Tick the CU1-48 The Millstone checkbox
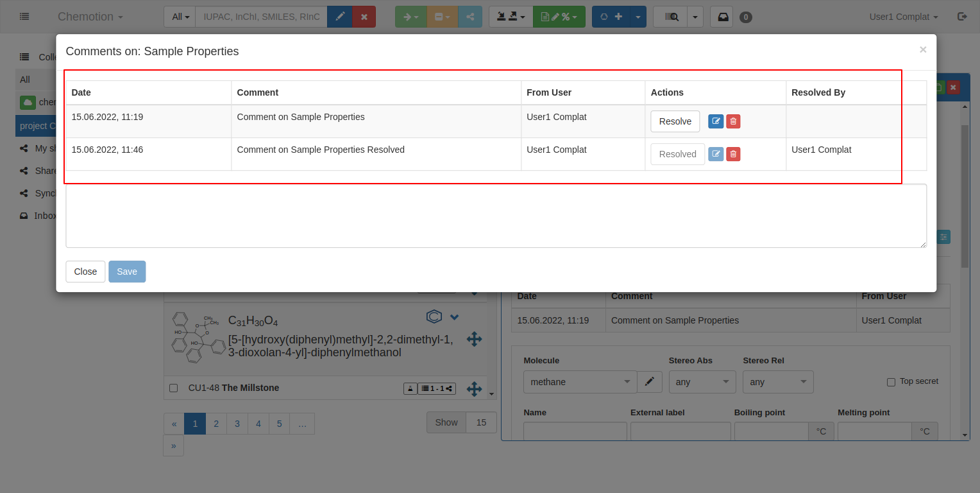The height and width of the screenshot is (493, 980). (173, 388)
